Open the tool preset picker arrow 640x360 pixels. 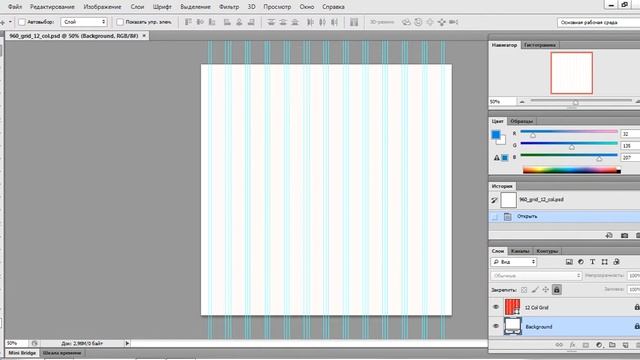point(10,22)
